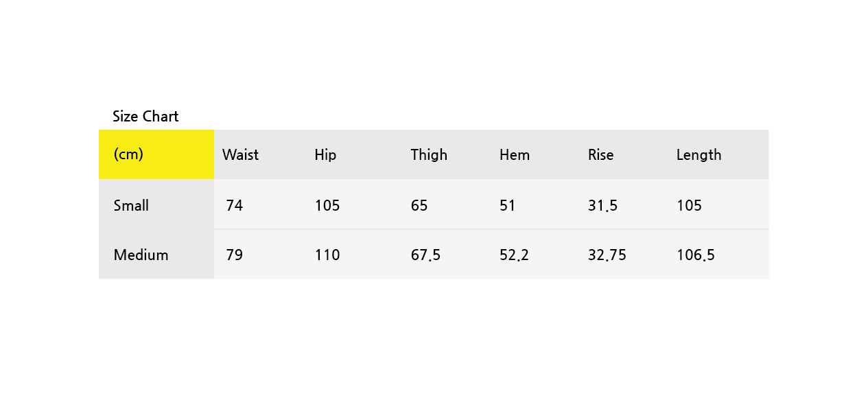Click the Small rise value 31.5
Image resolution: width=868 pixels, height=409 pixels.
(602, 205)
